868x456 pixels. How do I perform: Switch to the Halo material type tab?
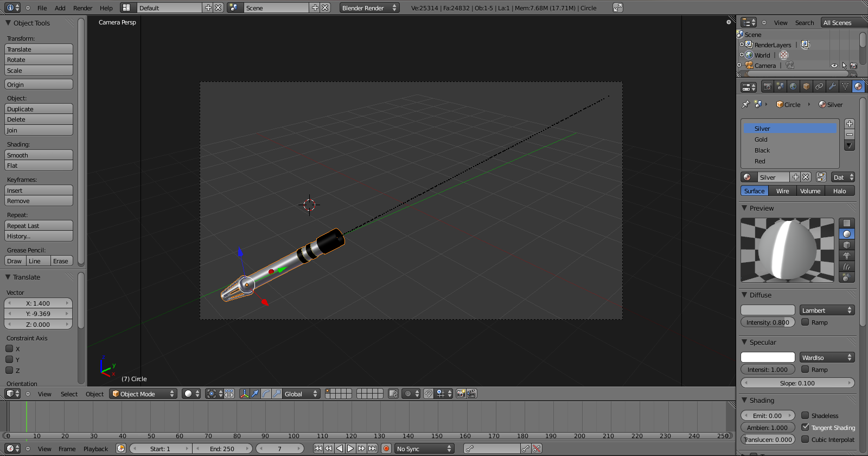[x=840, y=191]
